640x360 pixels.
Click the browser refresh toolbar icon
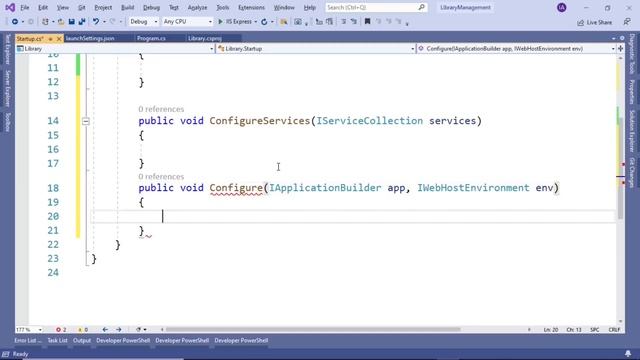click(264, 22)
